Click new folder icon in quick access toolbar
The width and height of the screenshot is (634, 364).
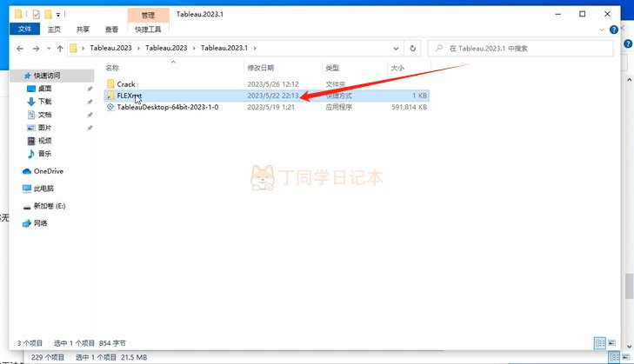48,15
